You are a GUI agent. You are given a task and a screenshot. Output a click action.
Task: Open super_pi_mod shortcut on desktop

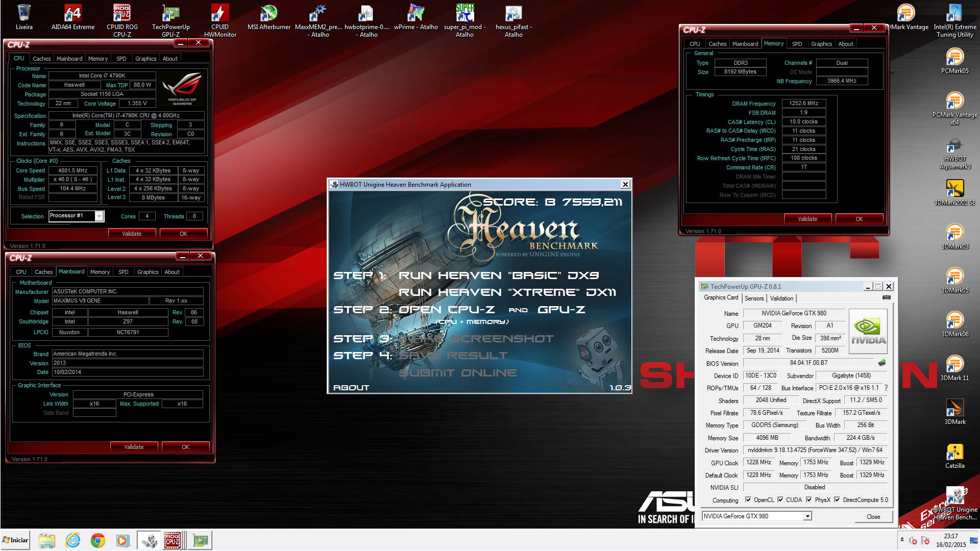[464, 20]
